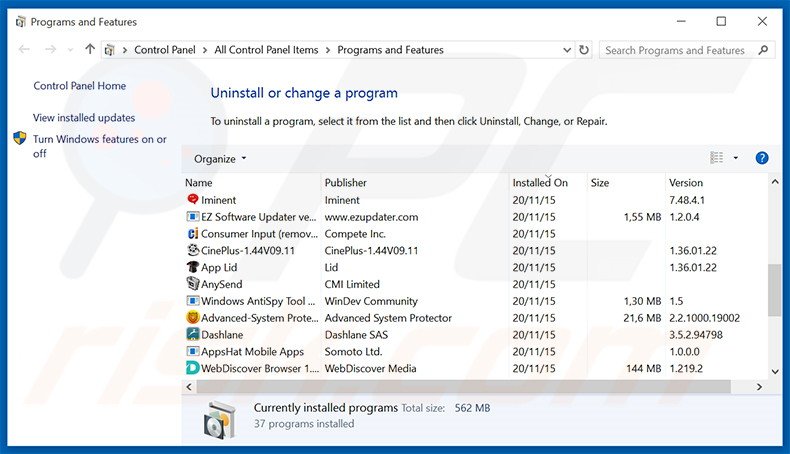Click the '144 MB' size cell
This screenshot has height=454, width=790.
643,368
